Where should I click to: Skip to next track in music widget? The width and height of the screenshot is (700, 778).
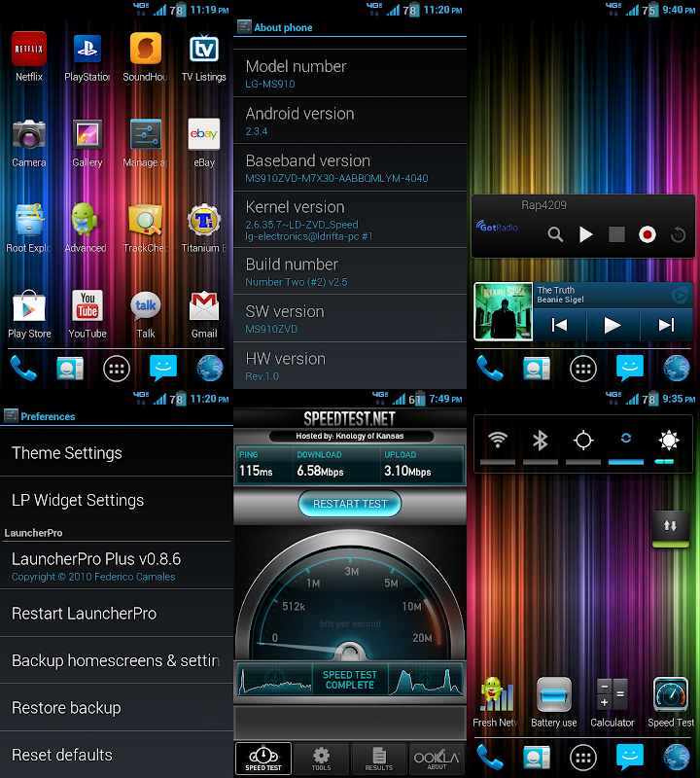click(x=666, y=325)
